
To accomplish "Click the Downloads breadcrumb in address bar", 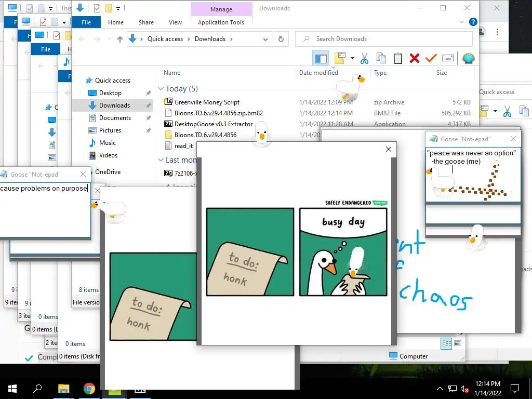I will pyautogui.click(x=210, y=39).
